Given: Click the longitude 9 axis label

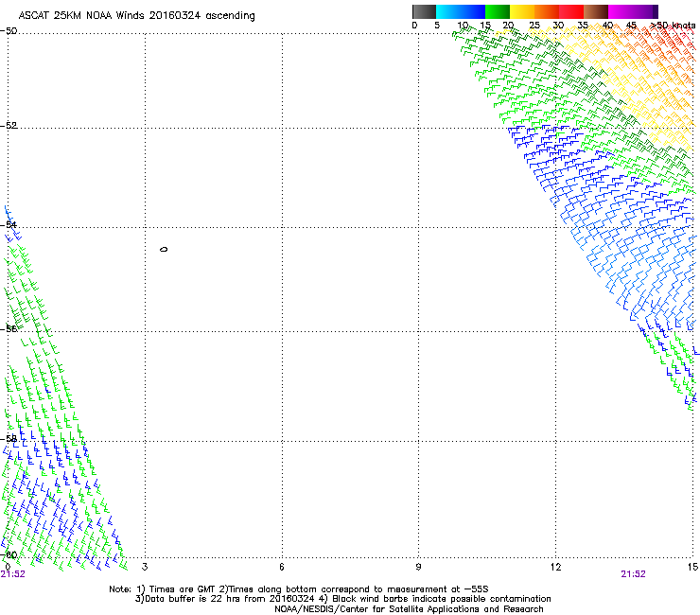Looking at the screenshot, I should [418, 567].
